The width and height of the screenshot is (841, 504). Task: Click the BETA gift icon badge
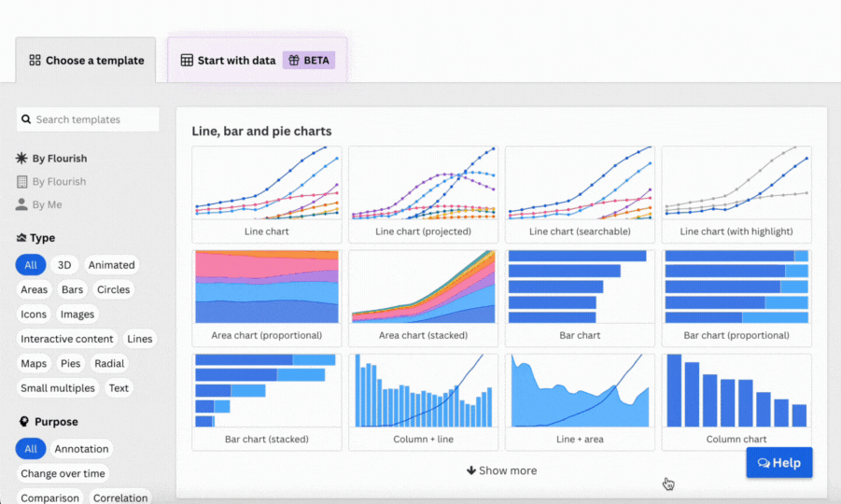pyautogui.click(x=293, y=60)
